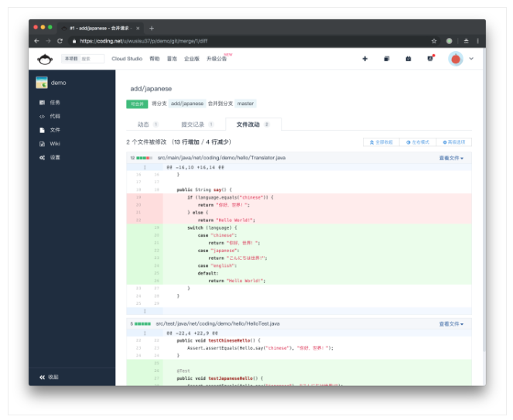Click the projects stack icon in header
This screenshot has height=420, width=513.
pos(387,59)
